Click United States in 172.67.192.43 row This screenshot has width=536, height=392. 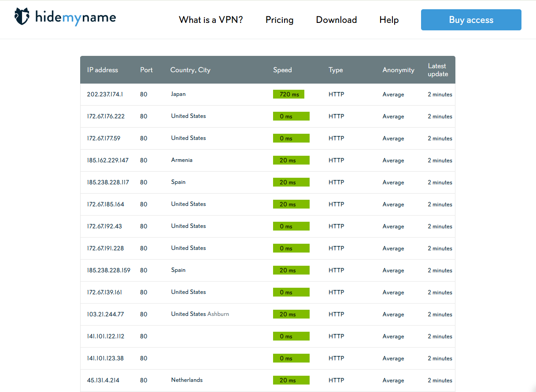(x=189, y=226)
